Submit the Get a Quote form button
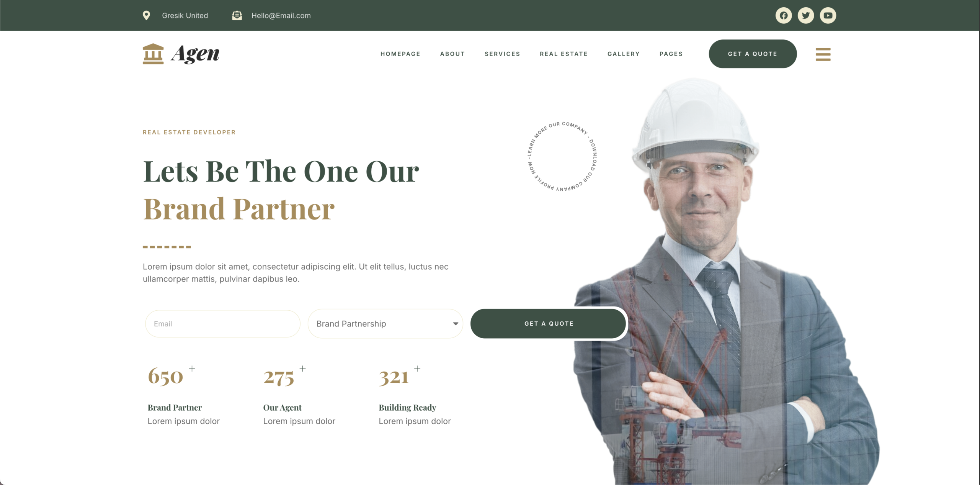Screen dimensions: 980x485 (549, 324)
